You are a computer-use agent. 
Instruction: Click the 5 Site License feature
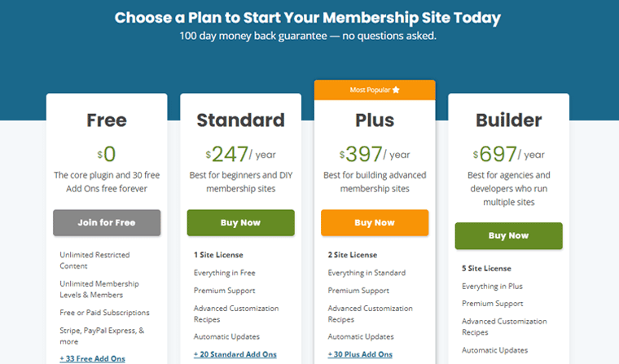click(x=486, y=269)
